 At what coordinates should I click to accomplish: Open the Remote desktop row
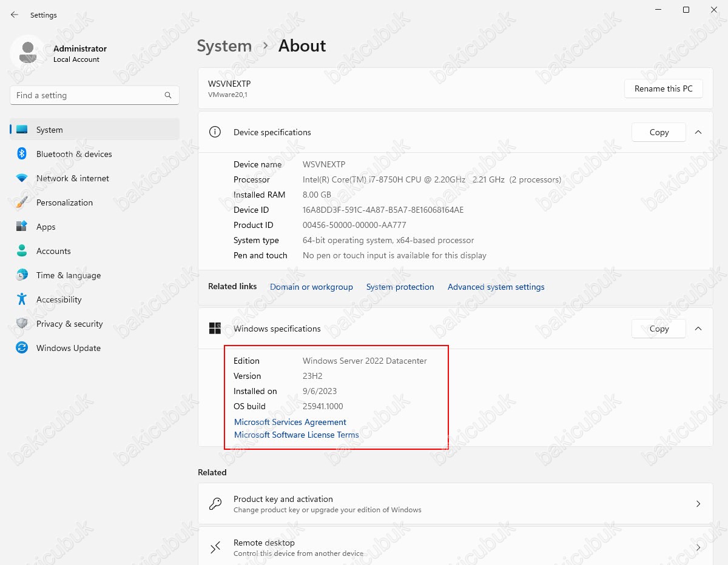tap(456, 547)
